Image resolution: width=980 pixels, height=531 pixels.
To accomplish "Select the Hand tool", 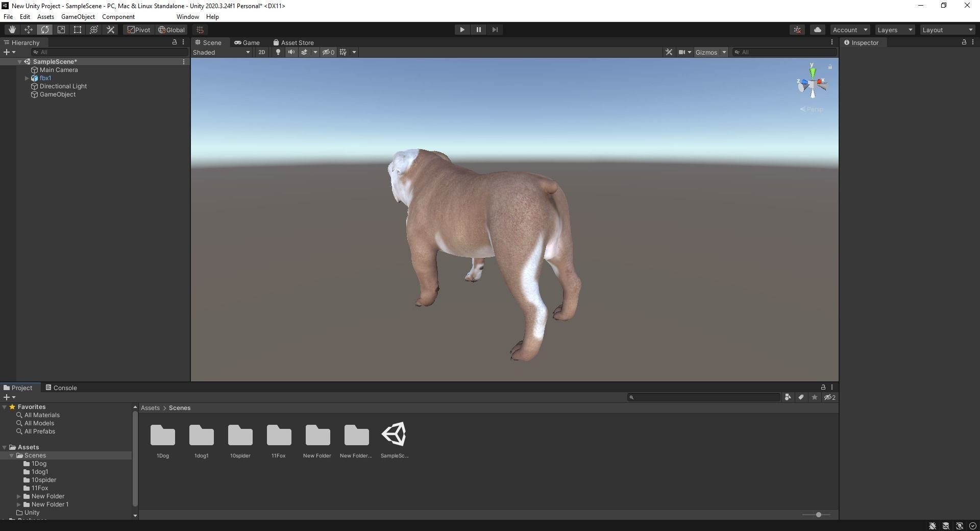I will [12, 30].
